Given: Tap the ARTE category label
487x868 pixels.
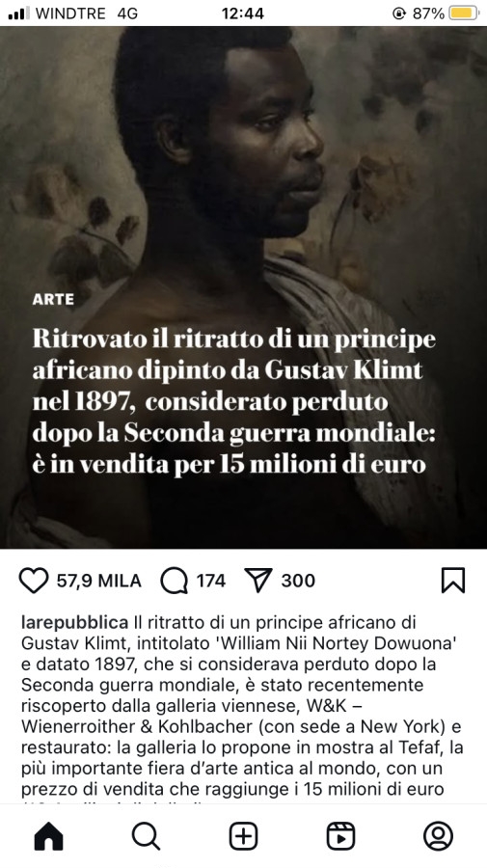Looking at the screenshot, I should coord(53,300).
